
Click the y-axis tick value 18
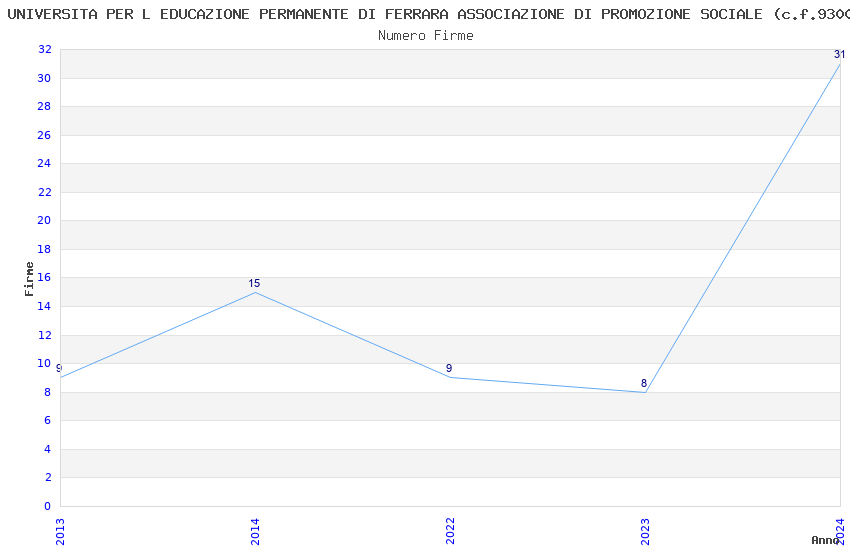pyautogui.click(x=44, y=249)
